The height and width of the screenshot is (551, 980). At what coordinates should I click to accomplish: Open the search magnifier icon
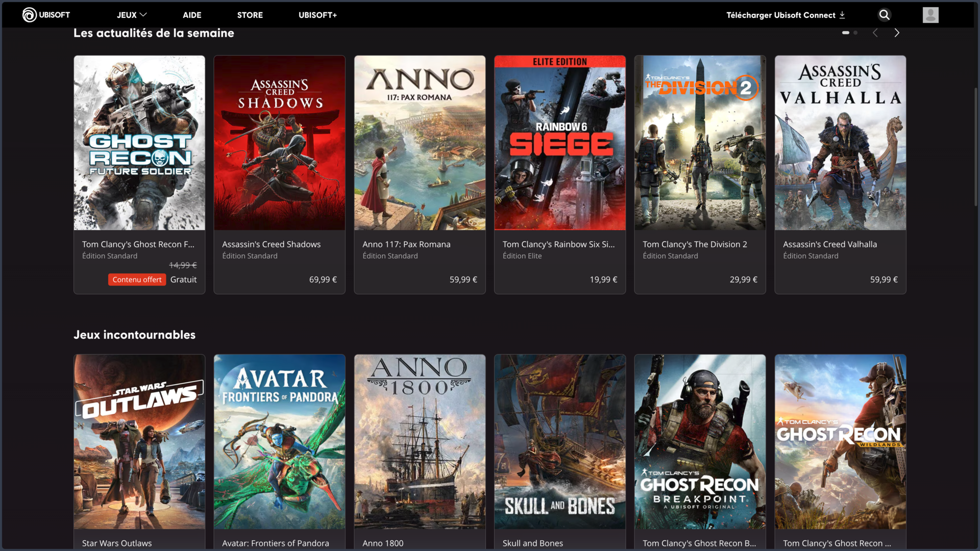pos(885,15)
